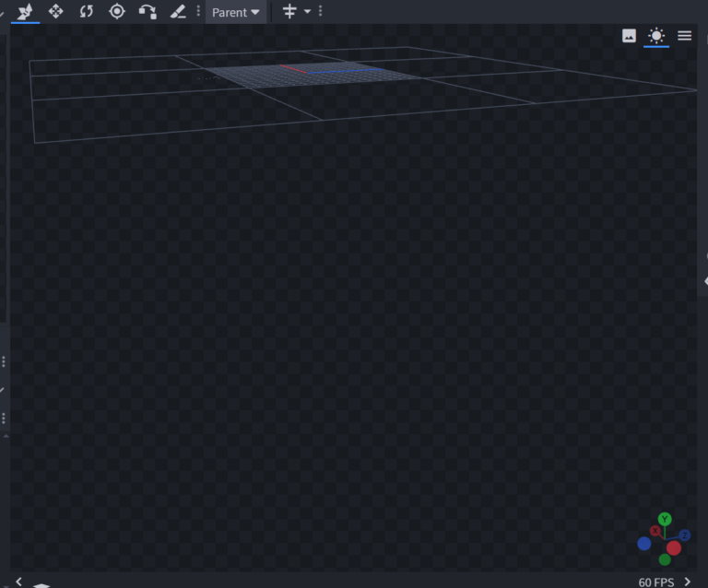708x588 pixels.
Task: Toggle the viewport background image icon
Action: [x=629, y=36]
